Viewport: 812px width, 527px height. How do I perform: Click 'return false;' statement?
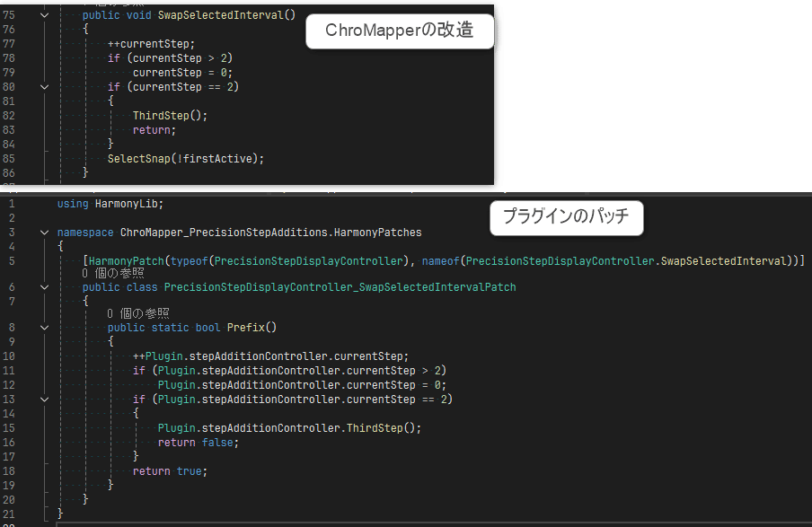coord(199,443)
